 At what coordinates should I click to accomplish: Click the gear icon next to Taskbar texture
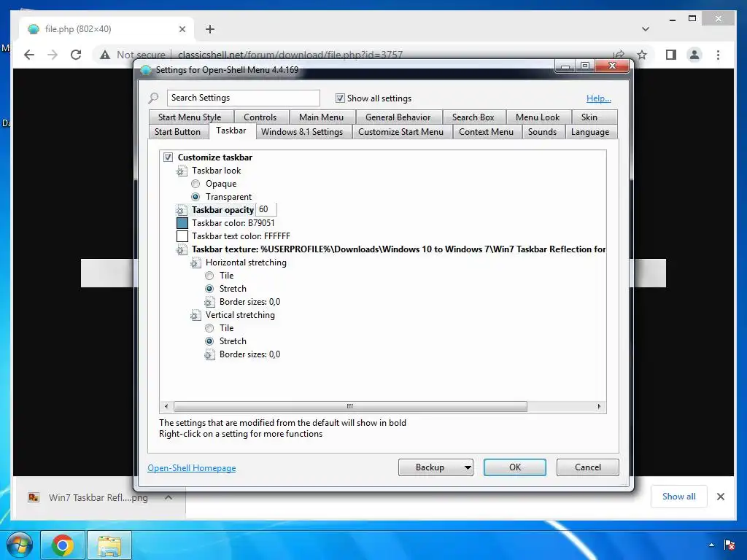pos(182,249)
